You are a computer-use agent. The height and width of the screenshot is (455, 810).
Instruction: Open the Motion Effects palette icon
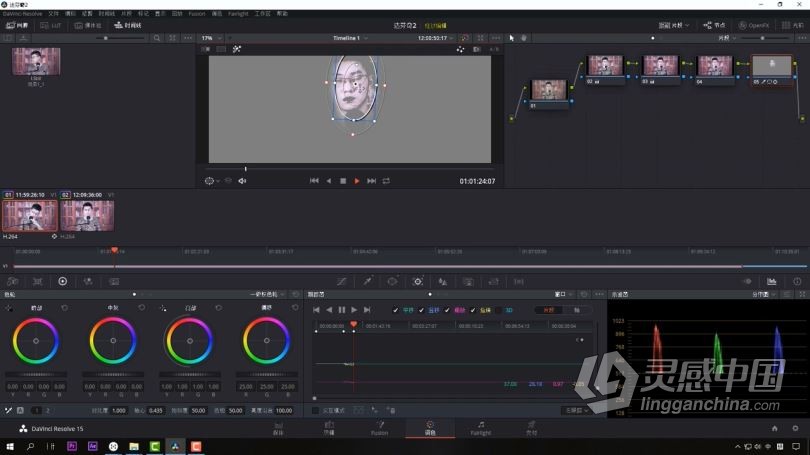click(x=114, y=281)
